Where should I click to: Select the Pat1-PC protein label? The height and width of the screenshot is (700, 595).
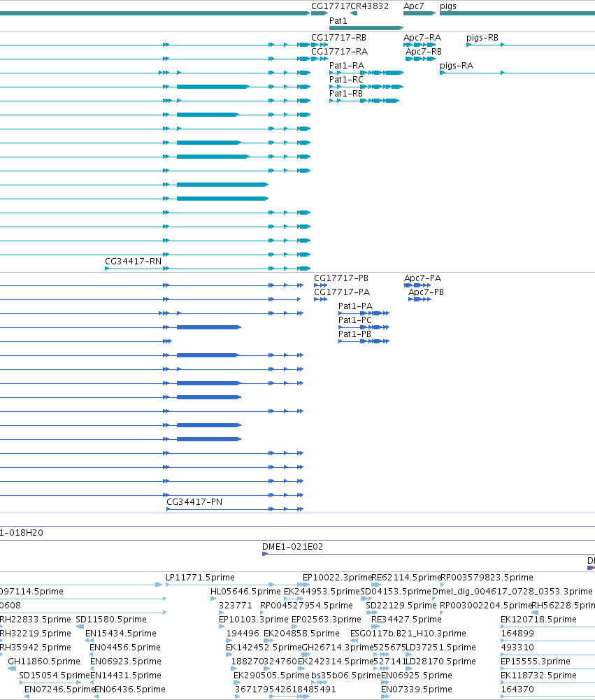(x=355, y=320)
